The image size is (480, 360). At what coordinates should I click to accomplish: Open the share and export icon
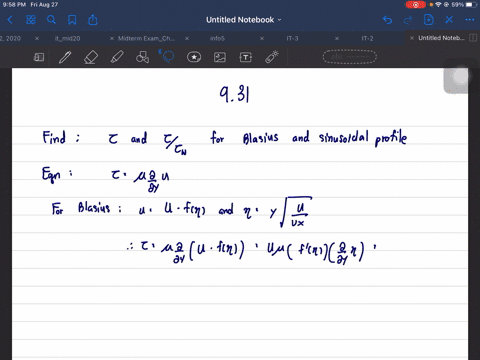[93, 20]
